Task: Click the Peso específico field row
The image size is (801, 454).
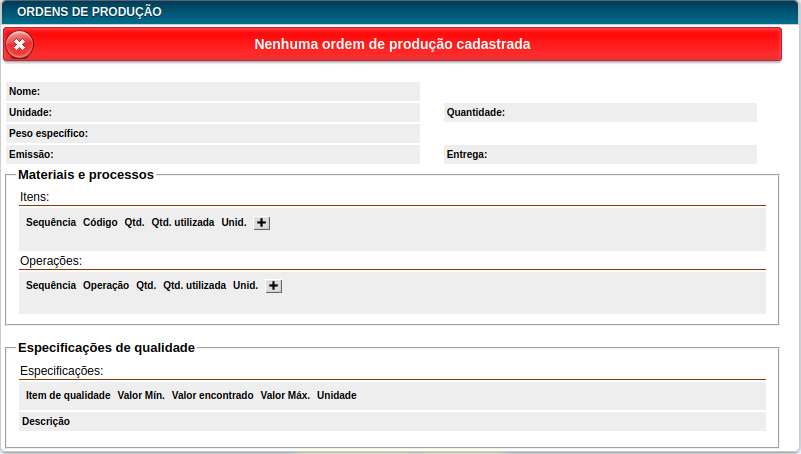Action: pos(212,133)
